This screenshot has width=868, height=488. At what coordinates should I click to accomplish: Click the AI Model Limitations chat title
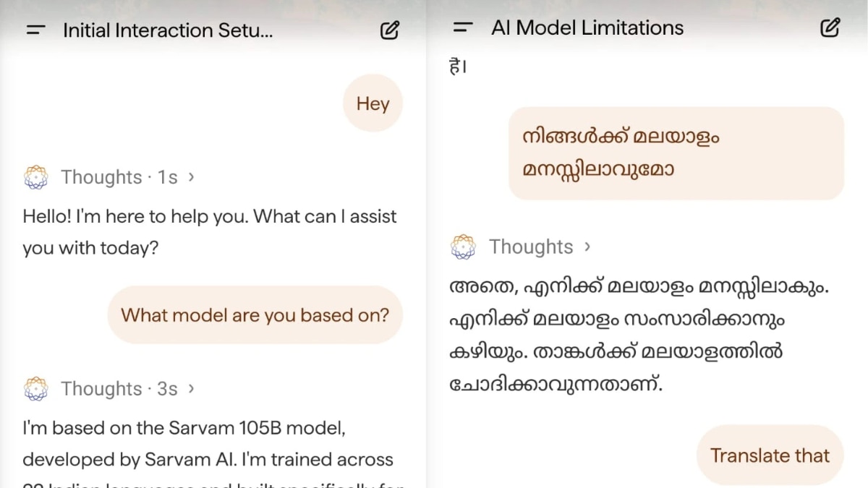(x=587, y=28)
